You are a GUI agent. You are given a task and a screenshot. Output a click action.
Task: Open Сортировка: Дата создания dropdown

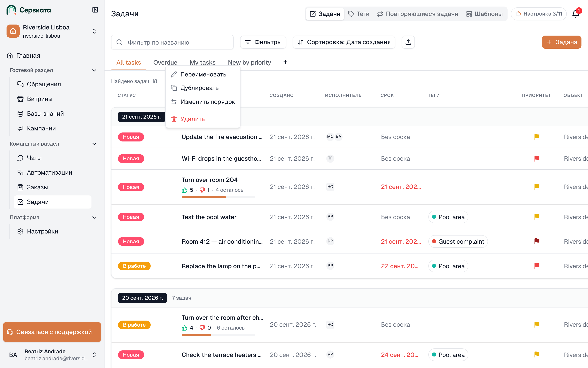(344, 42)
